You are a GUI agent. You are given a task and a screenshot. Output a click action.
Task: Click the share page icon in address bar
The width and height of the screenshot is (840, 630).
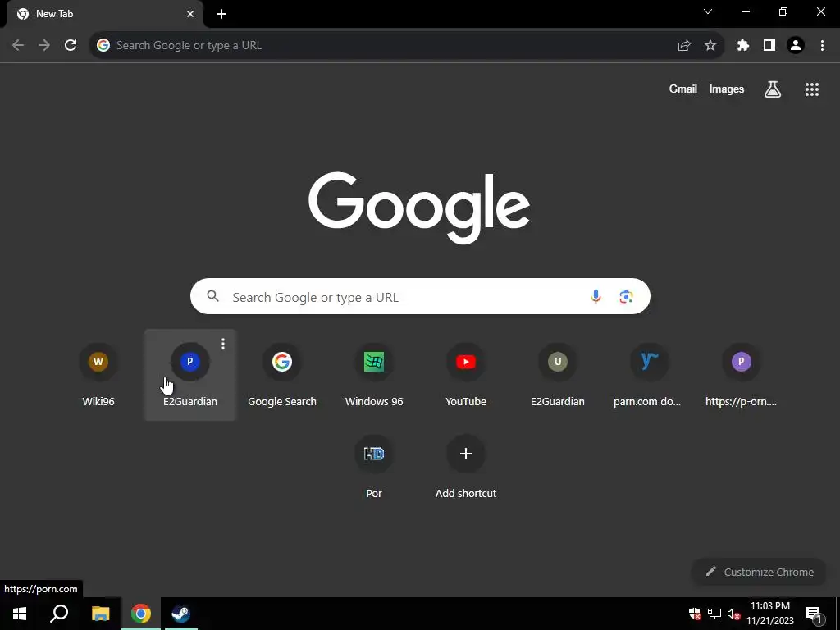coord(684,46)
